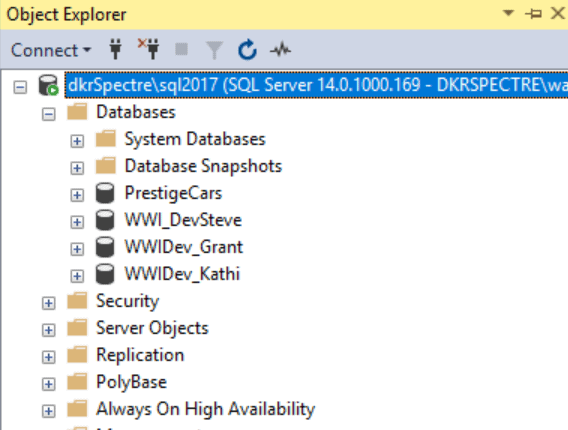
Task: Click the Security folder icon
Action: click(77, 300)
